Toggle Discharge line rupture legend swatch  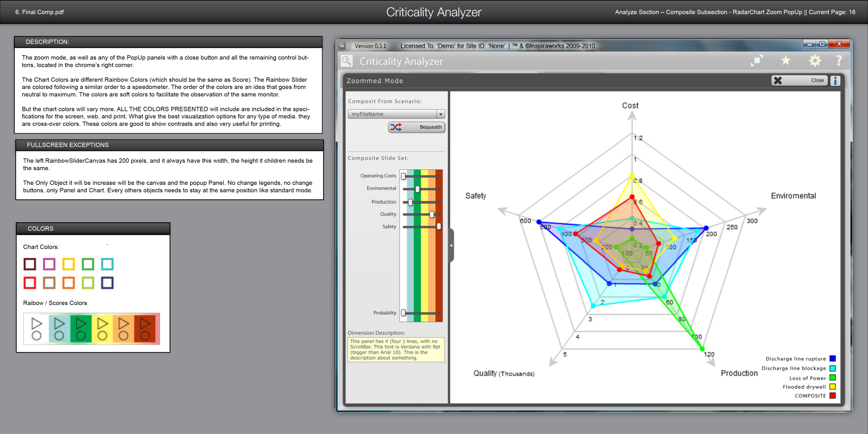pyautogui.click(x=832, y=359)
